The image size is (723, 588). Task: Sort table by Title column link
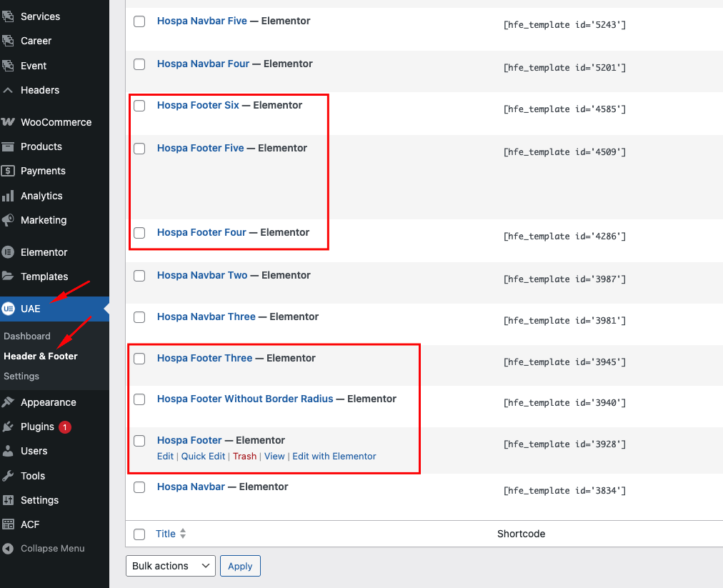[166, 534]
